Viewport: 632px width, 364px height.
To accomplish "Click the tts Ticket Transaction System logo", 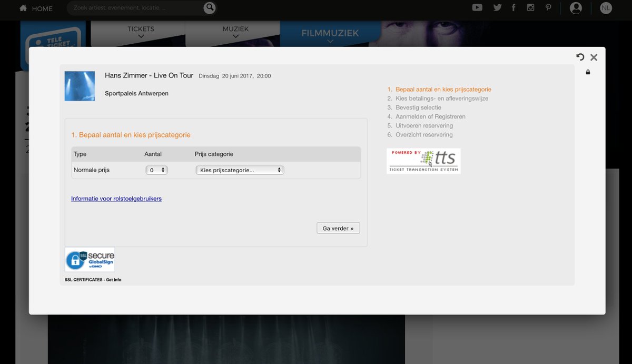I will tap(423, 161).
